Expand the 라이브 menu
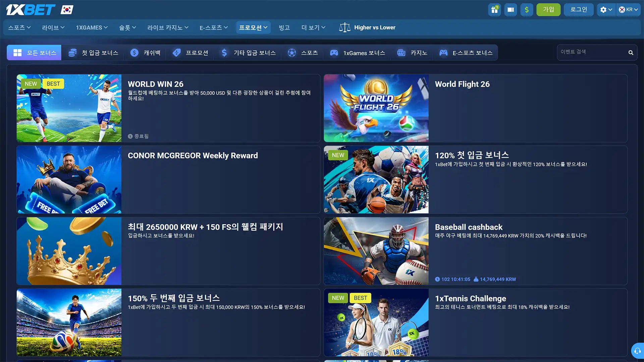 point(53,27)
